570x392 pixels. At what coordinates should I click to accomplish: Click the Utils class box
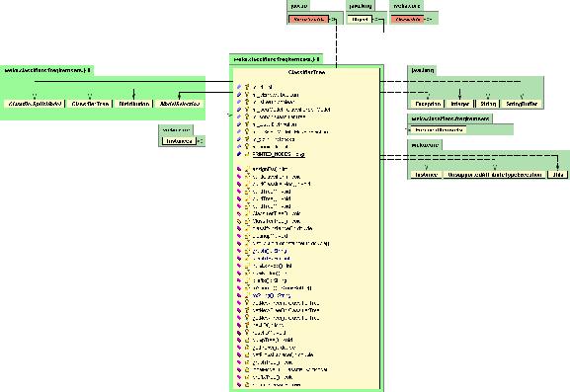[557, 175]
